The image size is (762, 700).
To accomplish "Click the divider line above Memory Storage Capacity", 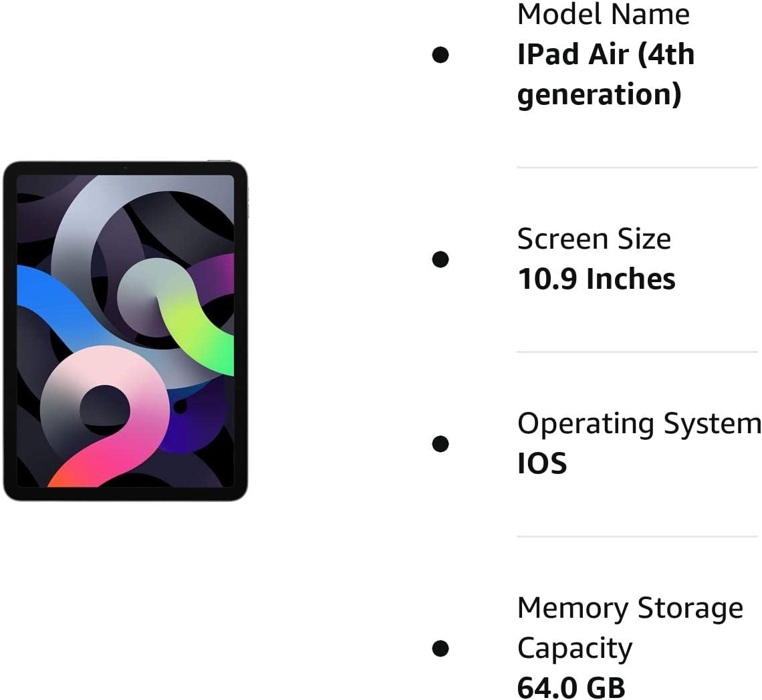I will pos(636,536).
